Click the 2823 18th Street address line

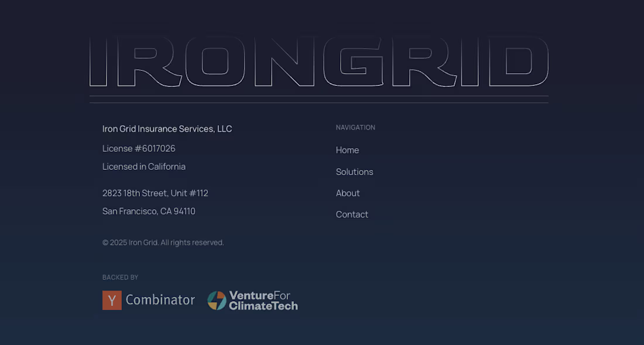[x=155, y=193]
